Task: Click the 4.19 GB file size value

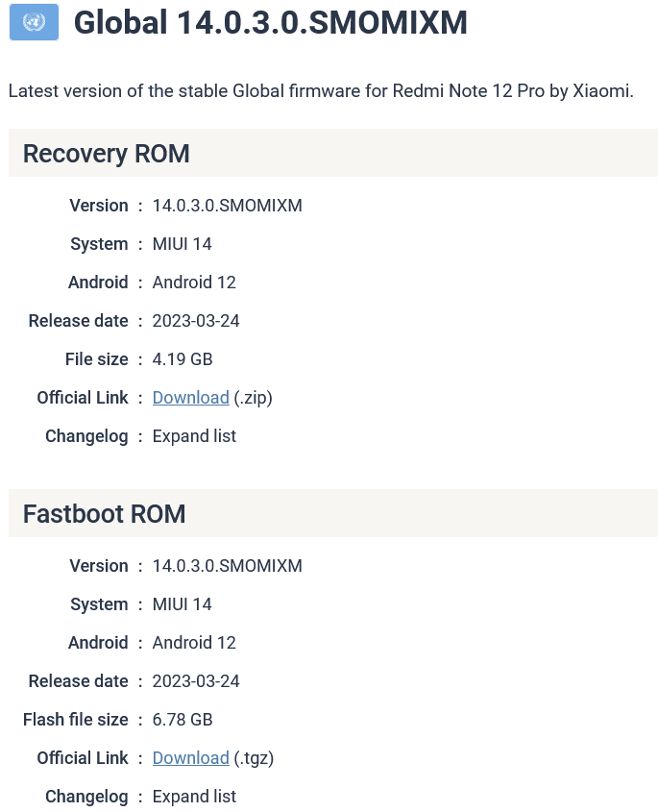Action: [183, 359]
